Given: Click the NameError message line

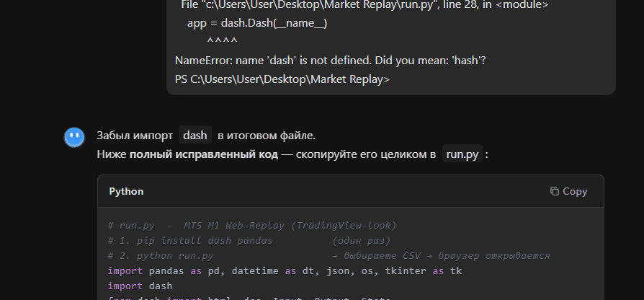Looking at the screenshot, I should (x=330, y=61).
